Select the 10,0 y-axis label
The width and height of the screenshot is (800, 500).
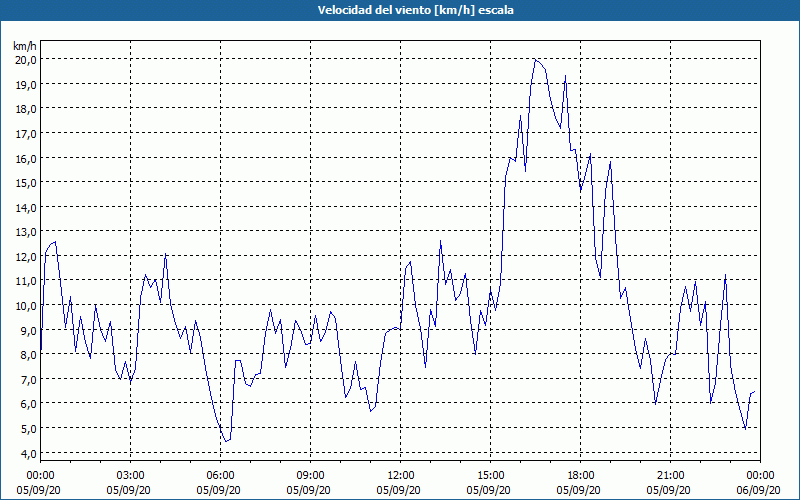(26, 306)
